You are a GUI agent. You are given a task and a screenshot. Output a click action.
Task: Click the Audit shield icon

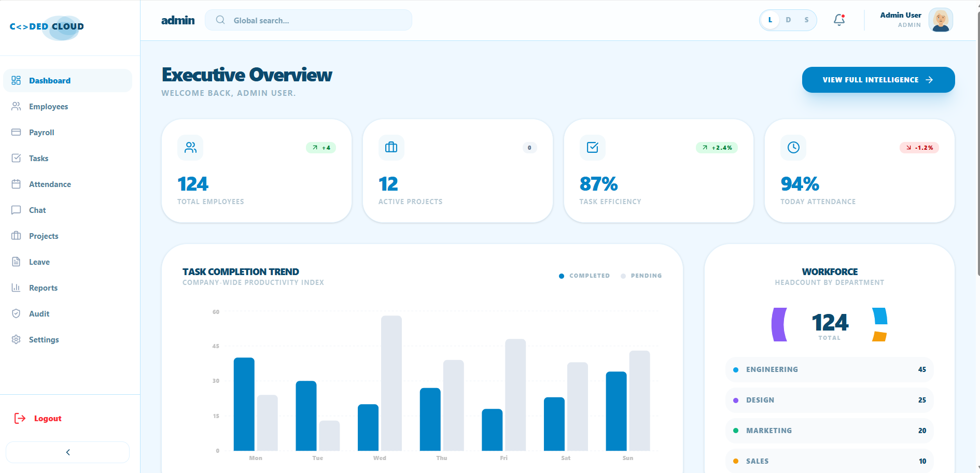click(16, 313)
